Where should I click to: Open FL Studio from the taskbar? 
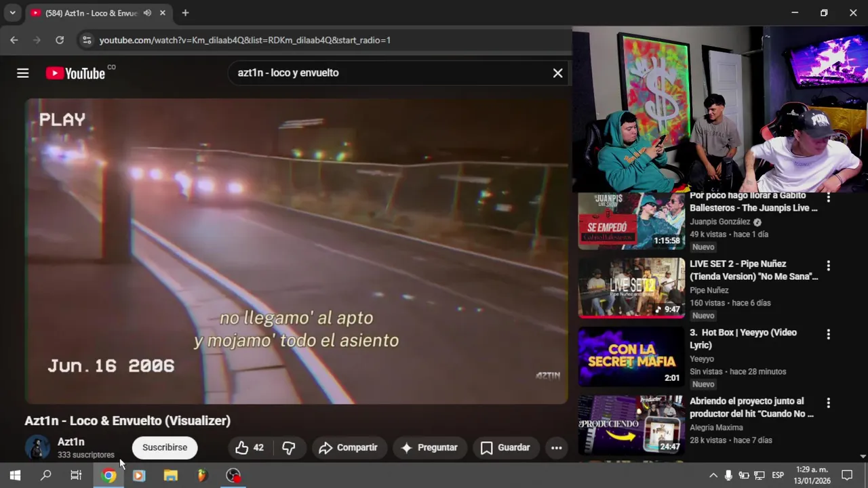coord(201,475)
